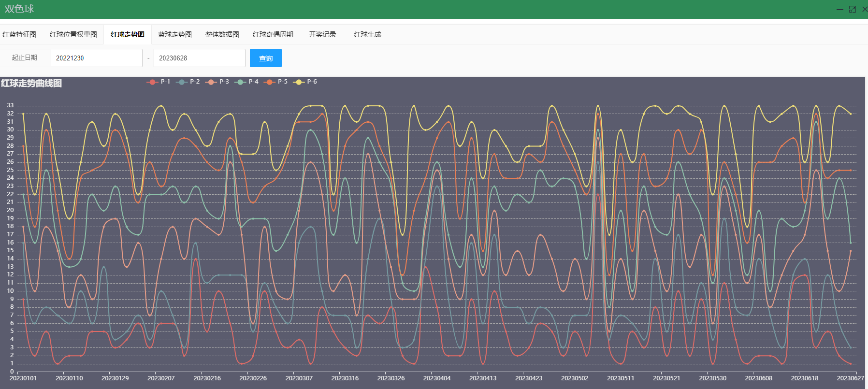The width and height of the screenshot is (868, 389).
Task: Toggle P-5 series in chart legend
Action: pyautogui.click(x=275, y=82)
